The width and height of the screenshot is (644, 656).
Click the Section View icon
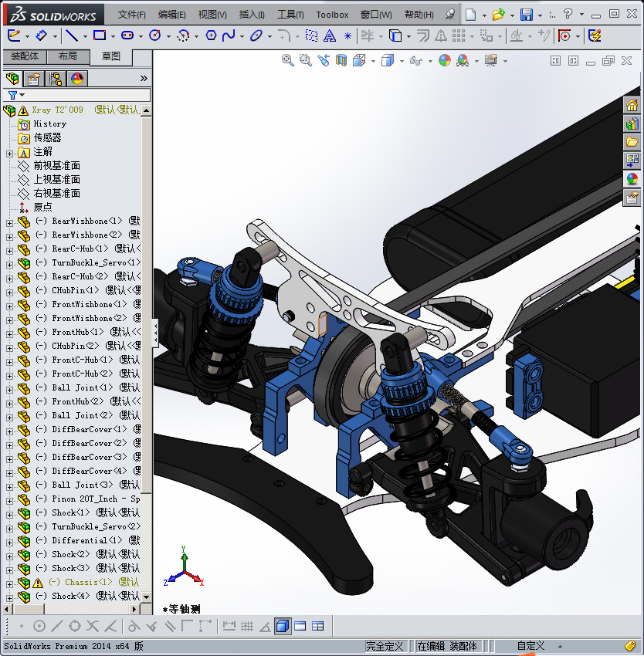tap(341, 61)
